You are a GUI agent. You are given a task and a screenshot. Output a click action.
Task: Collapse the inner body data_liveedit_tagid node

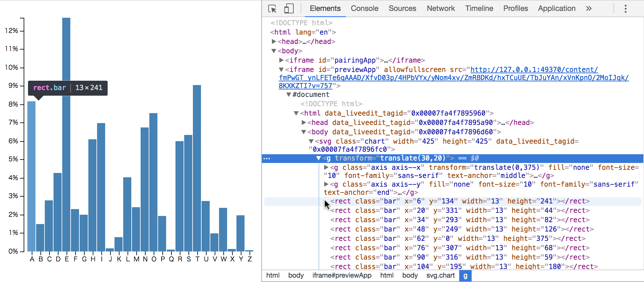[x=304, y=132]
